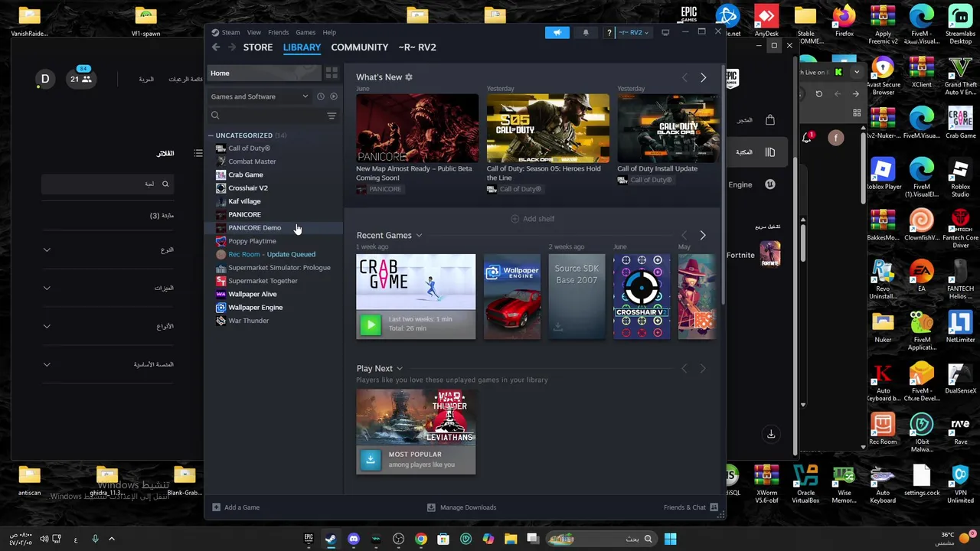
Task: Go to the STORE tab
Action: tap(258, 47)
